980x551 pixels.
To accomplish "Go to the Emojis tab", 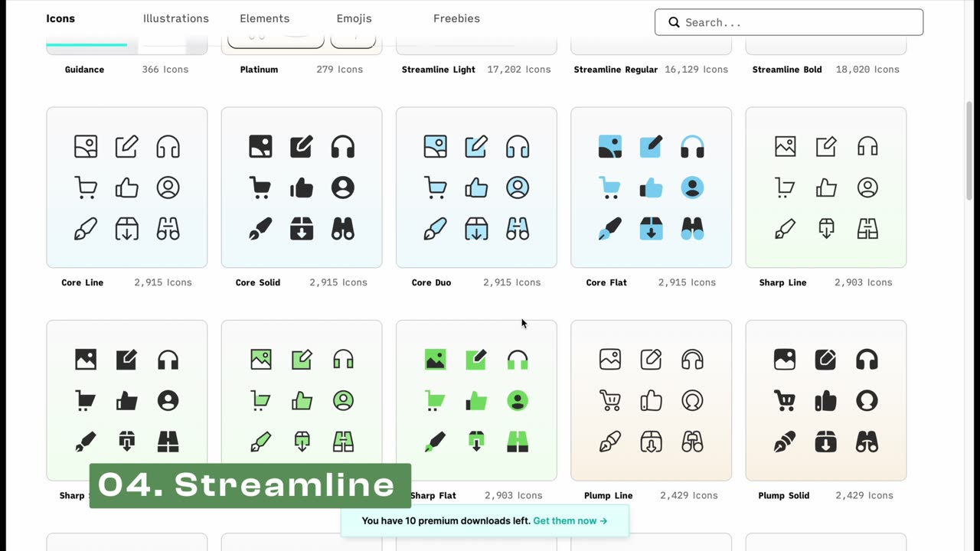I will pyautogui.click(x=354, y=18).
